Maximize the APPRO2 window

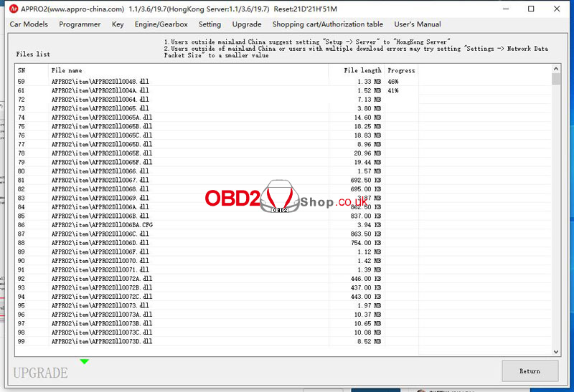pyautogui.click(x=531, y=10)
